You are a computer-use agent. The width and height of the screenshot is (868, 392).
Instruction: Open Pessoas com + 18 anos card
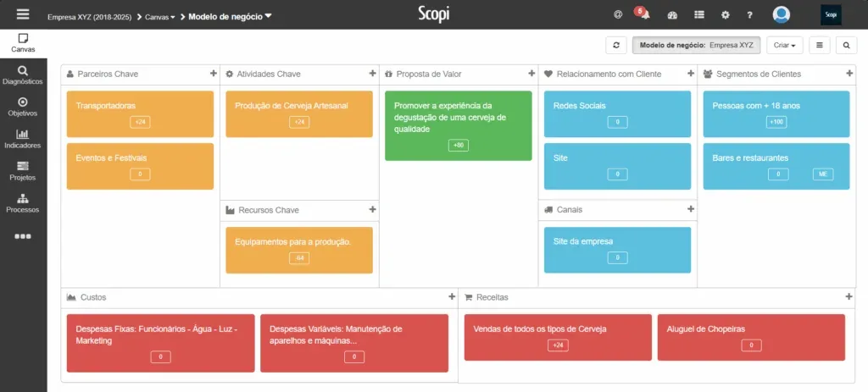click(776, 114)
